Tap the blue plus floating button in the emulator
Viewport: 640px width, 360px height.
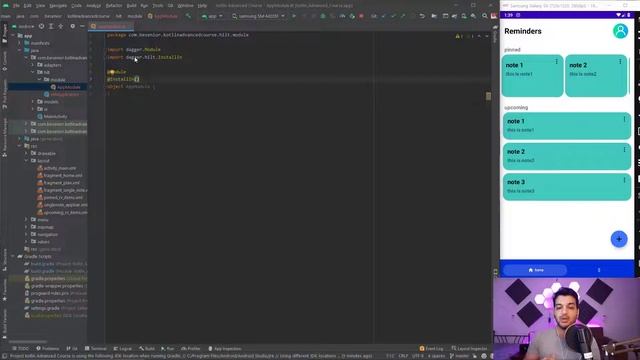tap(619, 239)
